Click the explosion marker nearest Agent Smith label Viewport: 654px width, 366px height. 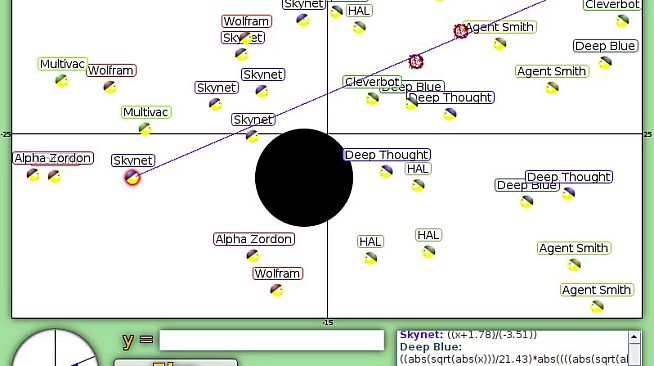461,31
